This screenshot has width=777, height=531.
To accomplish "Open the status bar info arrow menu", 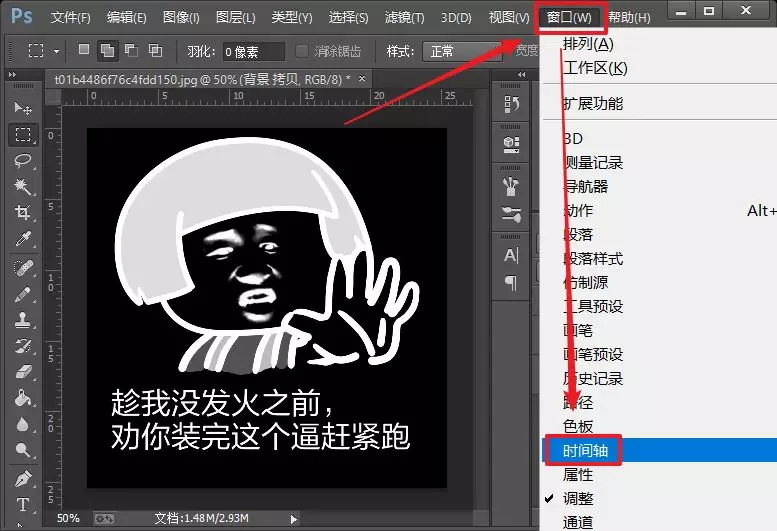I will [x=293, y=519].
